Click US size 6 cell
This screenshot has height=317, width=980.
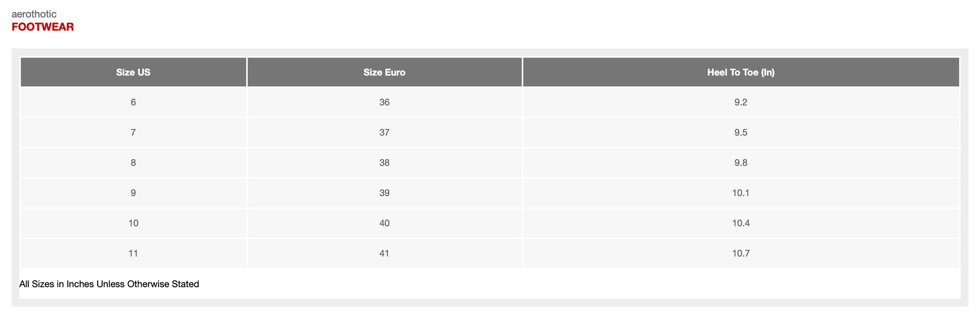pyautogui.click(x=133, y=102)
